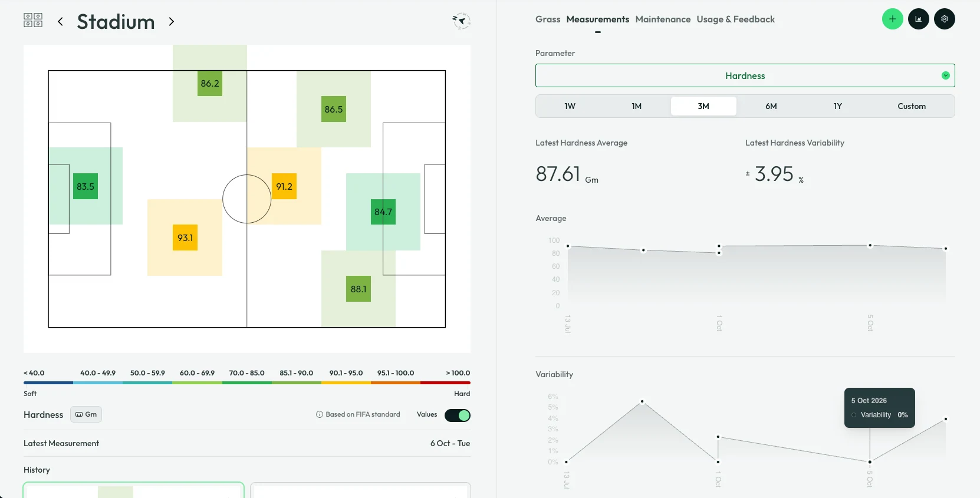Choose the Custom time range

coord(912,106)
